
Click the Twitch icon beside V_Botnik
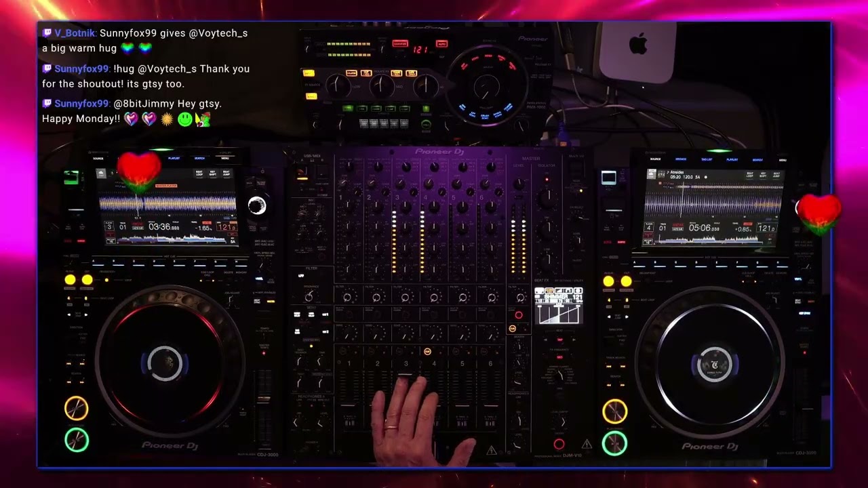pyautogui.click(x=47, y=33)
